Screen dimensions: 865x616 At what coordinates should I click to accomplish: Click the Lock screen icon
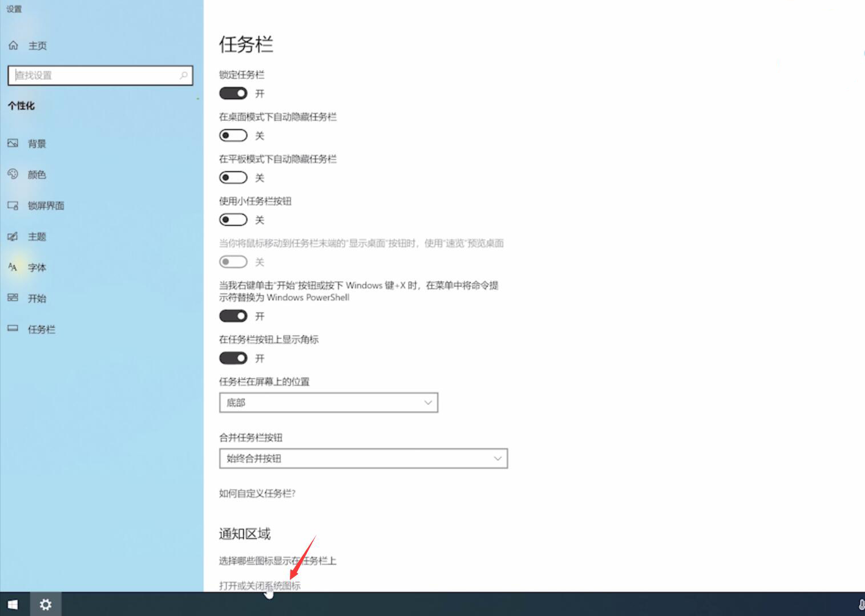pyautogui.click(x=13, y=205)
